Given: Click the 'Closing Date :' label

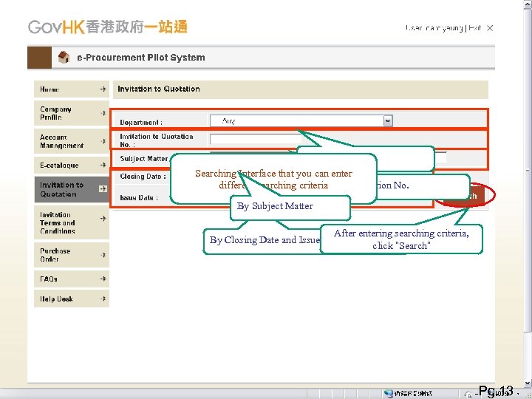Looking at the screenshot, I should pyautogui.click(x=143, y=177).
